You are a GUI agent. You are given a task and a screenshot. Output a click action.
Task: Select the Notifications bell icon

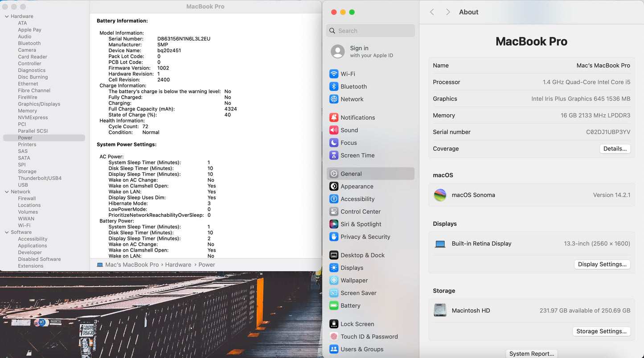(x=333, y=118)
